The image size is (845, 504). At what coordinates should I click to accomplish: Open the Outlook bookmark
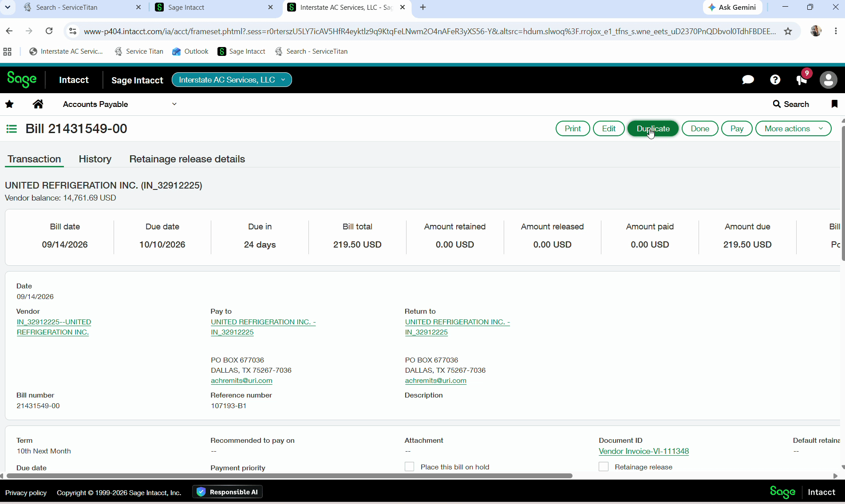190,51
